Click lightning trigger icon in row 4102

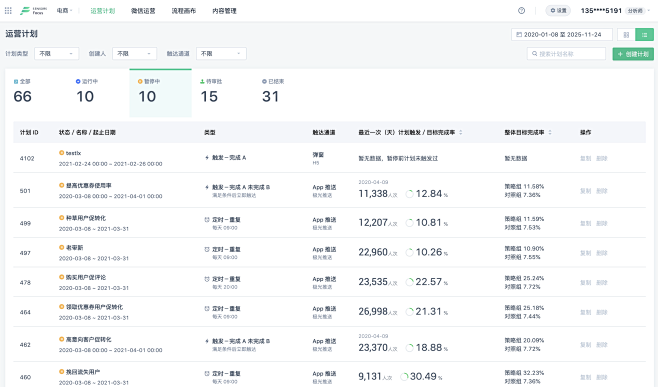tap(207, 158)
